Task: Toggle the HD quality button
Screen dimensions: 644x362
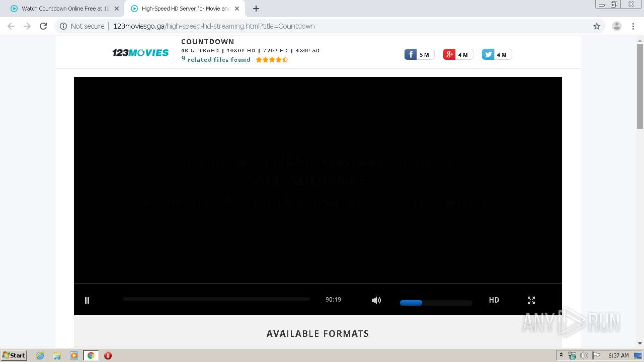Action: point(494,300)
